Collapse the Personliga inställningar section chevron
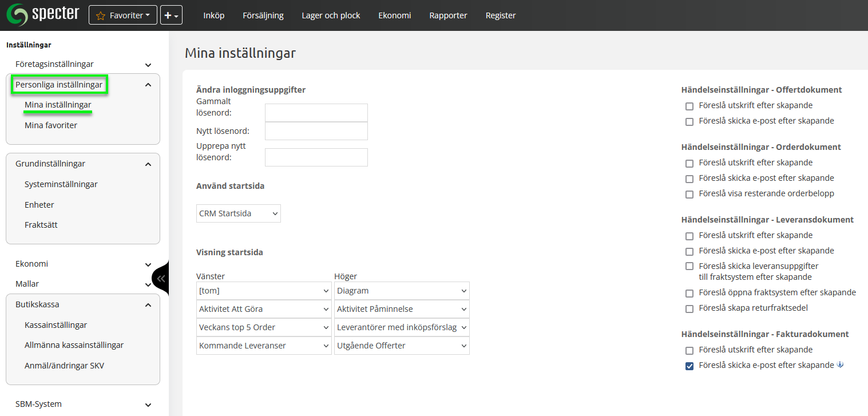Screen dimensions: 868x416 pyautogui.click(x=148, y=85)
